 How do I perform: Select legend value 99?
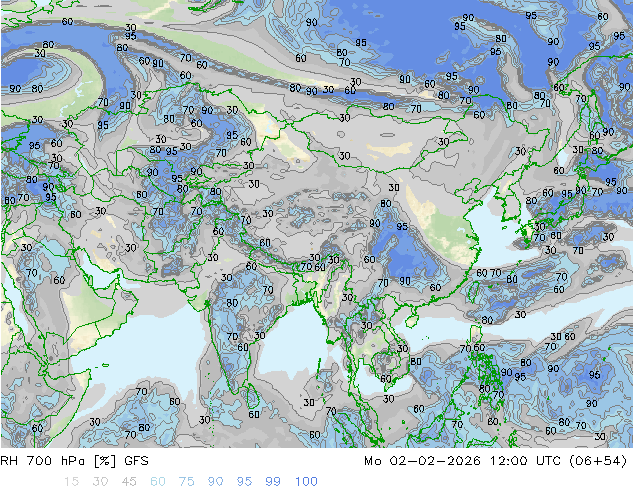(273, 482)
